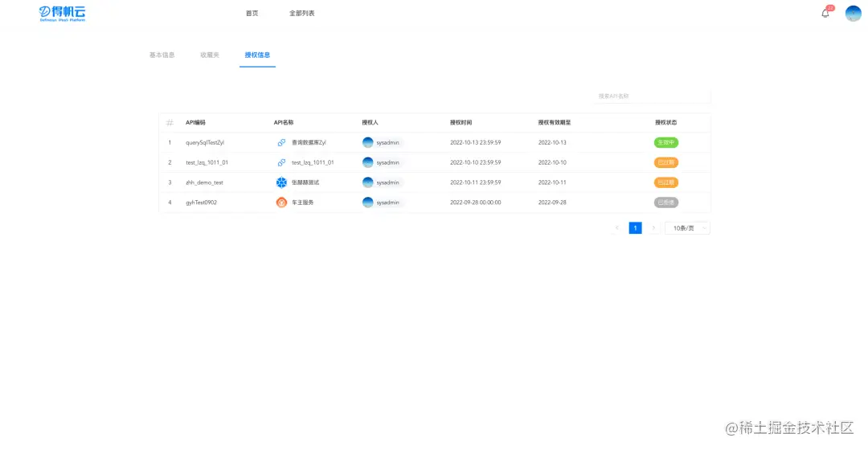The width and height of the screenshot is (868, 450).
Task: Click sysadmin avatar in test_lzq_1011_01 row
Action: coord(367,162)
